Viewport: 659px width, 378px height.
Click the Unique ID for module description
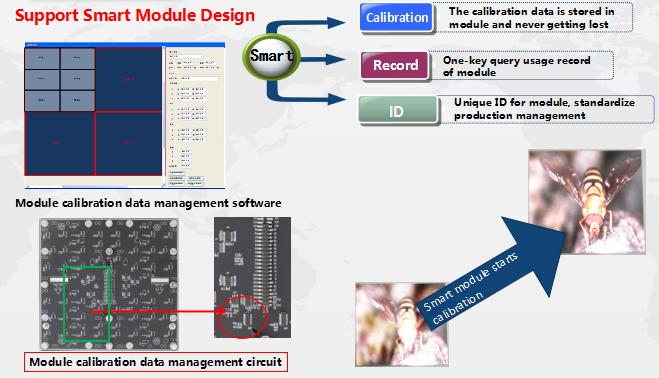tap(544, 109)
